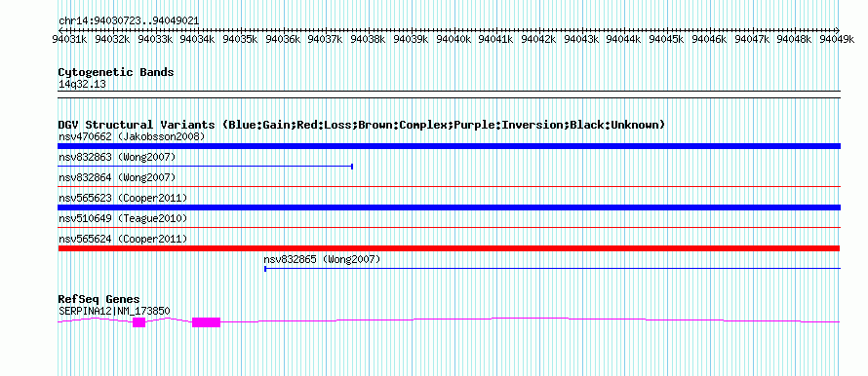The width and height of the screenshot is (868, 376).
Task: Click the 14q32.13 cytogenetic band line
Action: click(449, 94)
